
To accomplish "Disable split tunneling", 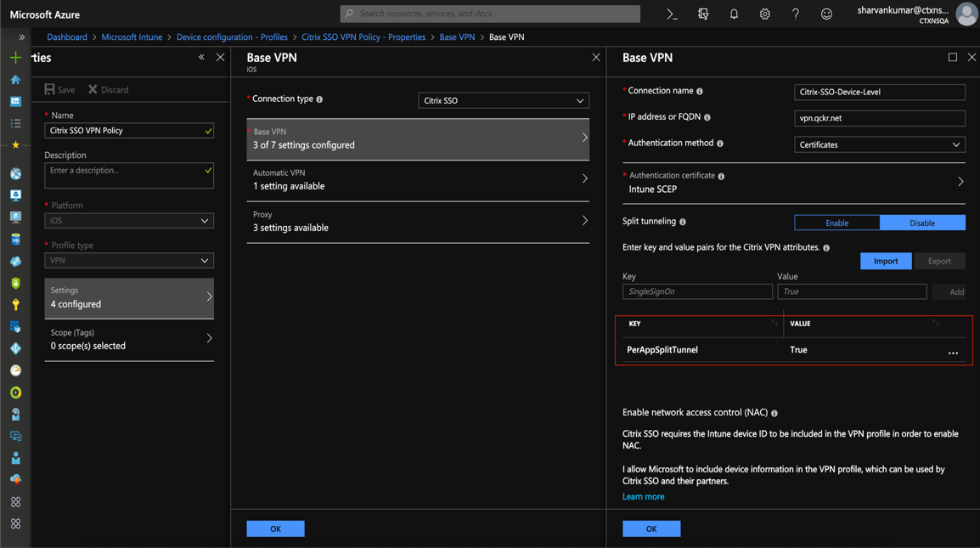I will click(x=922, y=222).
